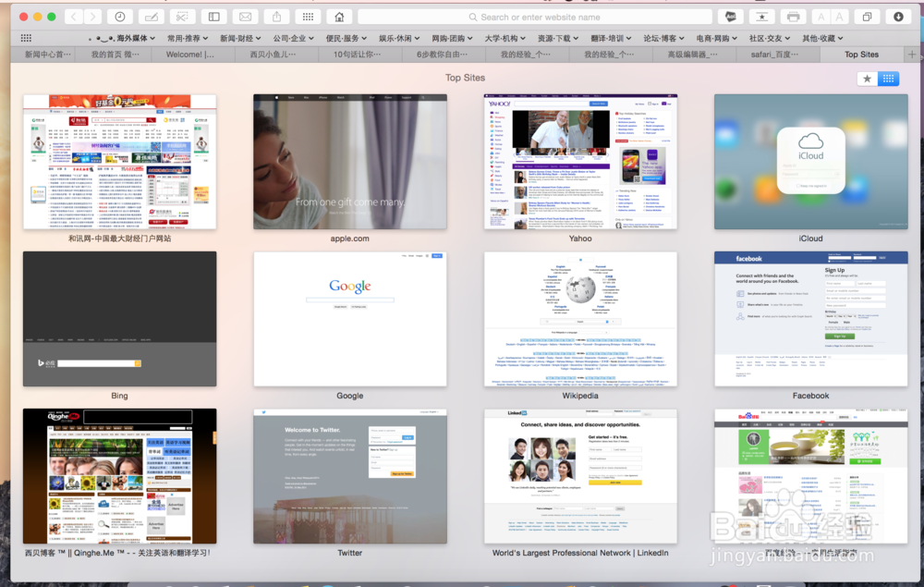Open the Facebook thumbnail

(x=811, y=319)
